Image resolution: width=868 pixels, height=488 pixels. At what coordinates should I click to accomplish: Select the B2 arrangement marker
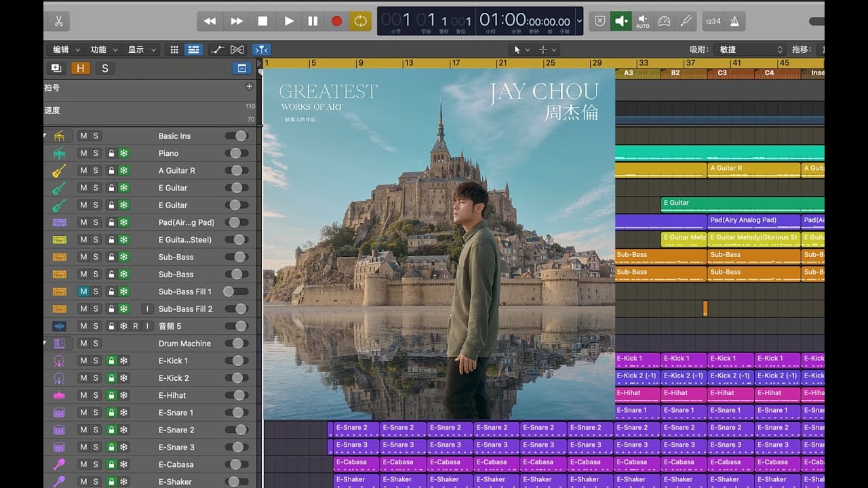coord(684,73)
